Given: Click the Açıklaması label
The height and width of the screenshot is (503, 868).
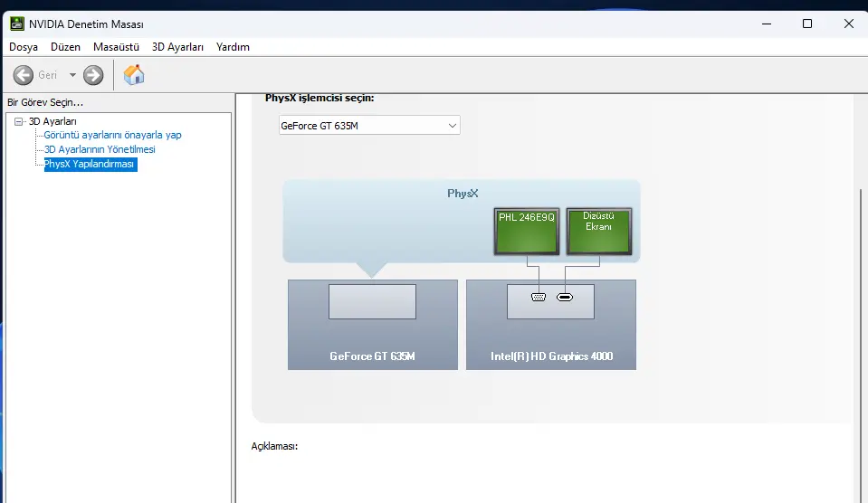Looking at the screenshot, I should [x=274, y=446].
